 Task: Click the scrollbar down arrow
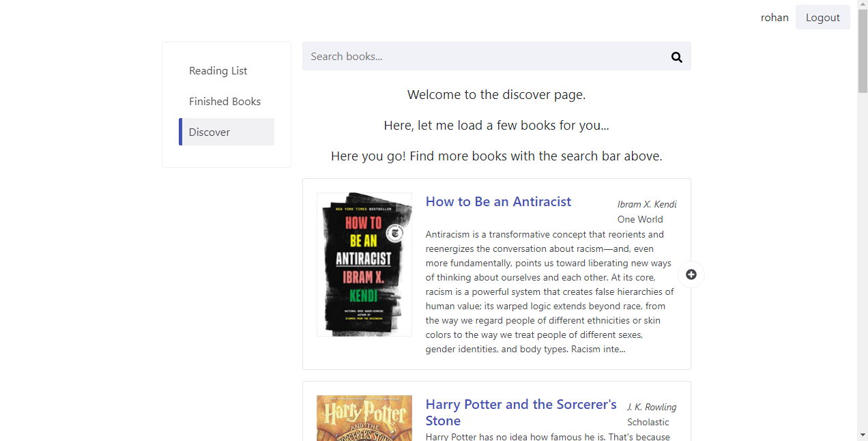click(863, 435)
